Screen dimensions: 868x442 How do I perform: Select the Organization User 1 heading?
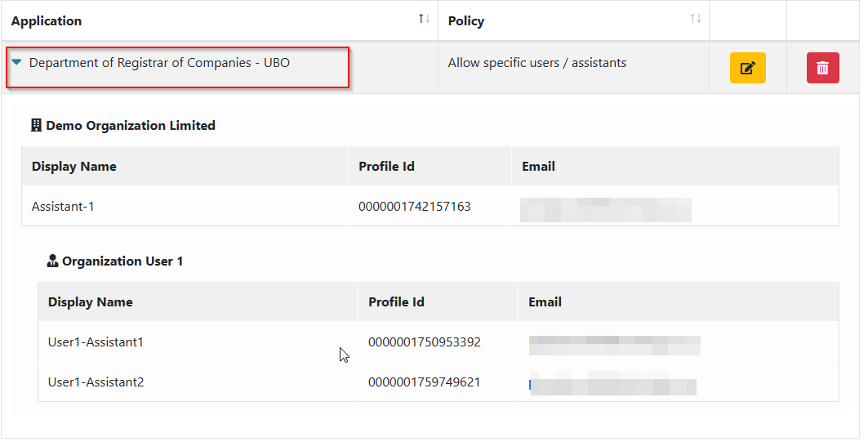122,261
